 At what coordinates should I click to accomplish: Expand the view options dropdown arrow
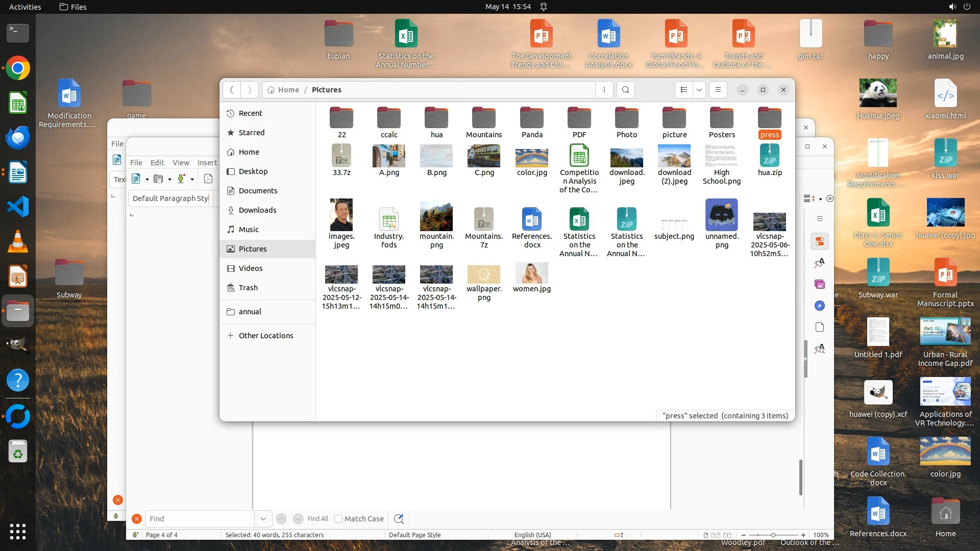pos(699,90)
